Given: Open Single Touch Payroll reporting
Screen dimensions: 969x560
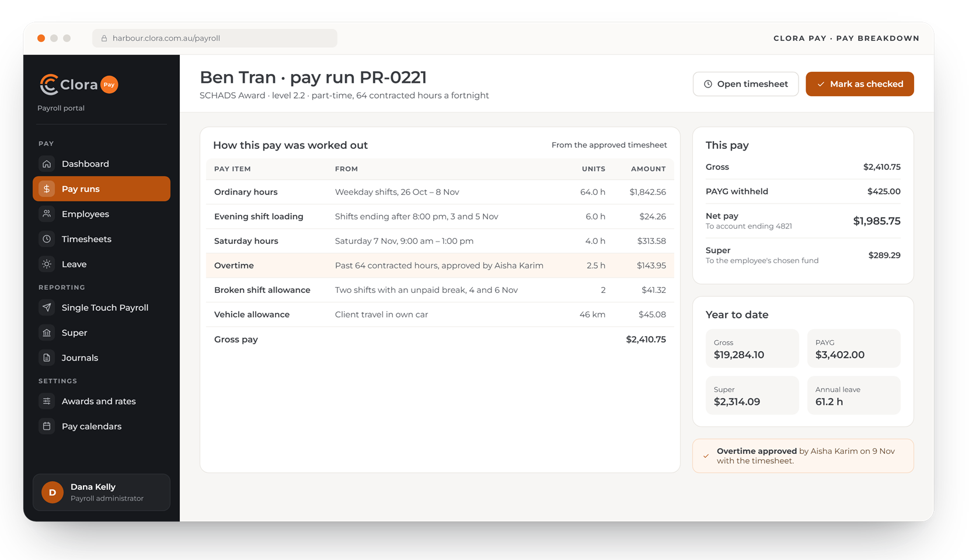Looking at the screenshot, I should point(102,307).
